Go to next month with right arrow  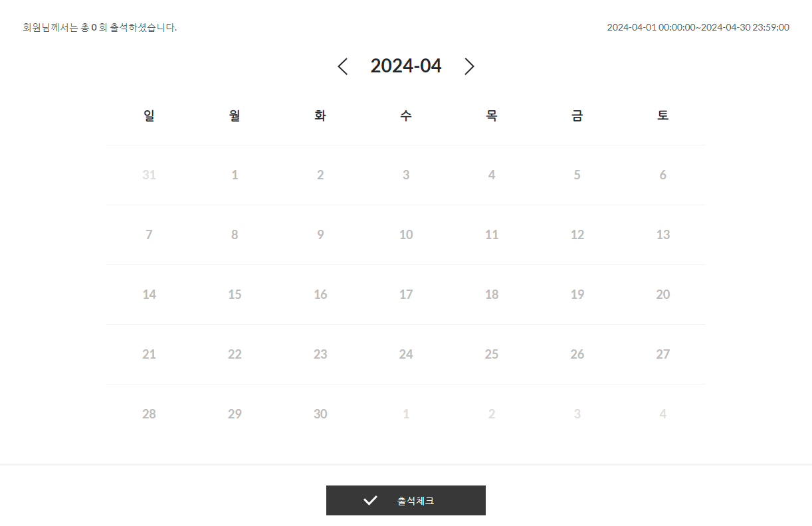pos(469,66)
